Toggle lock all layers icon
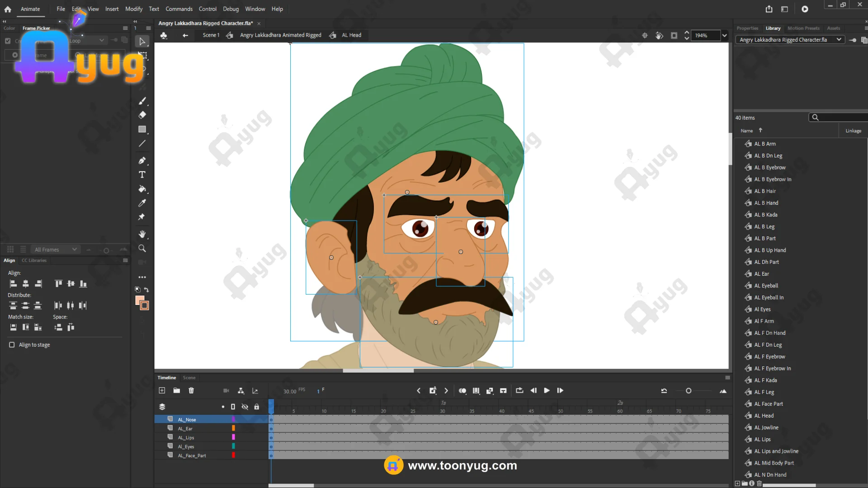The height and width of the screenshot is (488, 868). pyautogui.click(x=257, y=407)
